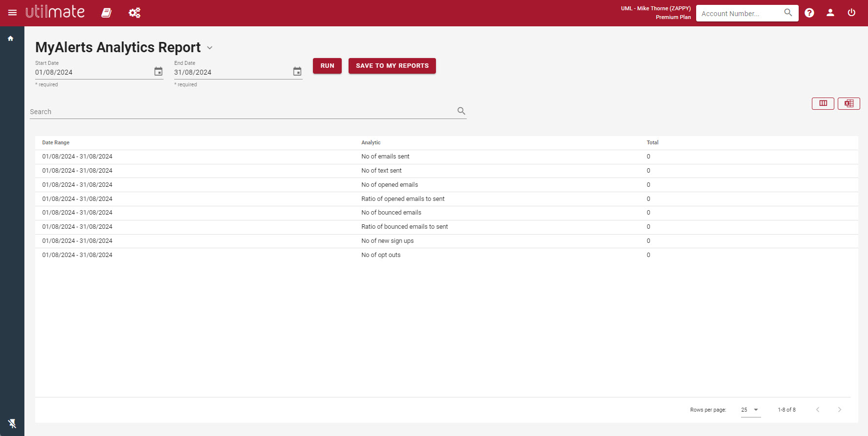The height and width of the screenshot is (436, 868).
Task: Open the column chooser button
Action: click(823, 103)
